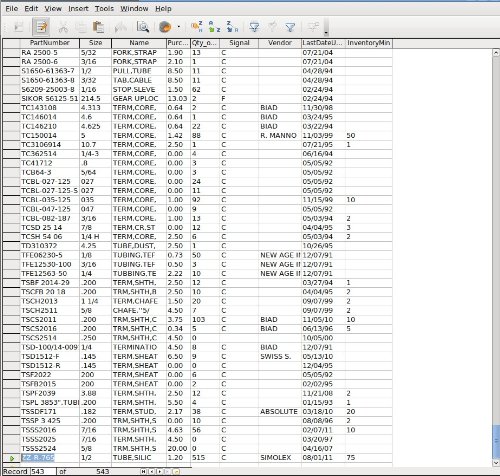Click the Undo data entry icon

[120, 27]
